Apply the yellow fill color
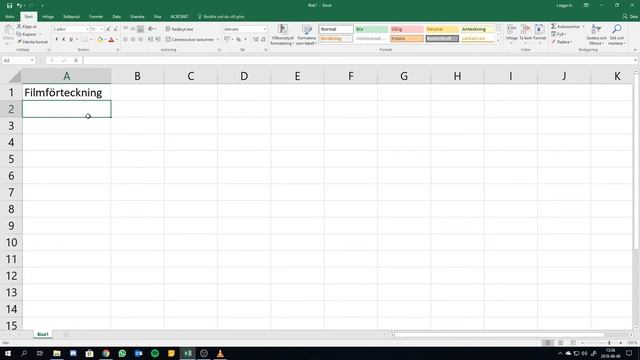This screenshot has width=640, height=360. click(100, 40)
